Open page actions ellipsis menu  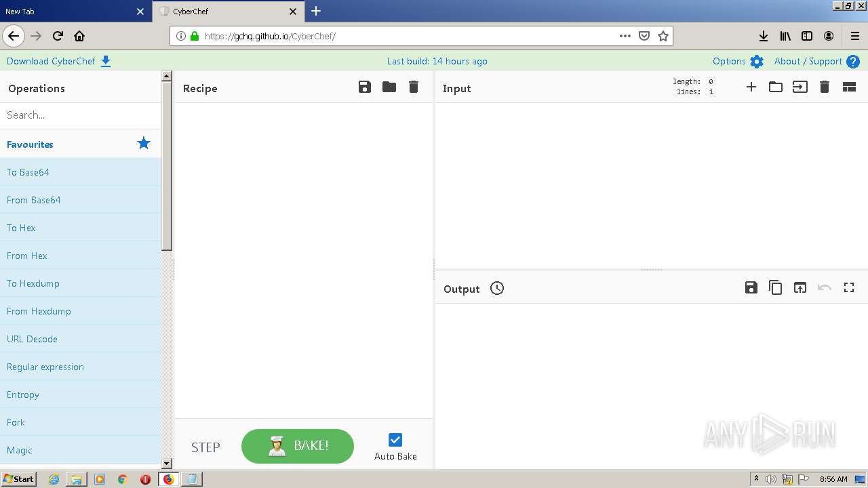click(x=625, y=36)
